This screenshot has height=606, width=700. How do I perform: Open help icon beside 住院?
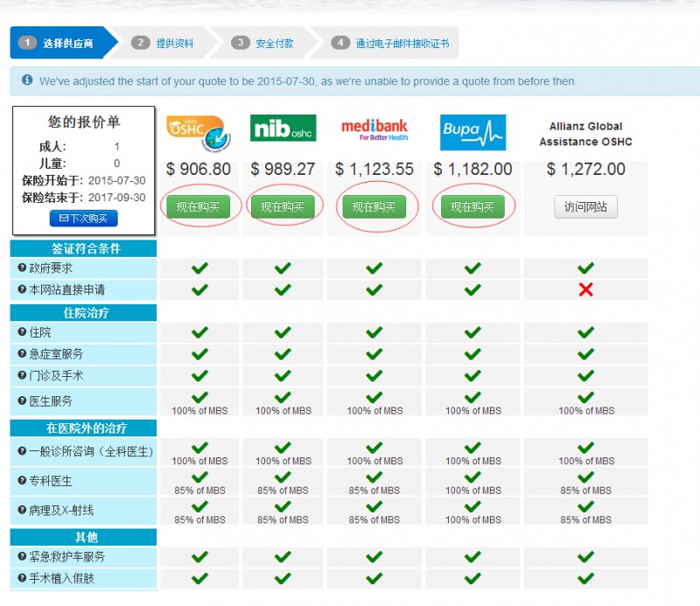pos(22,332)
